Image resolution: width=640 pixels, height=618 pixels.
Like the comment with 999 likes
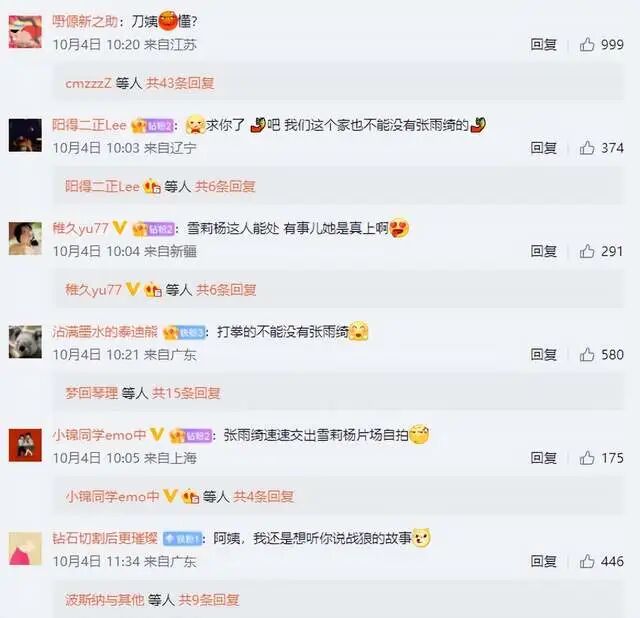tap(587, 44)
